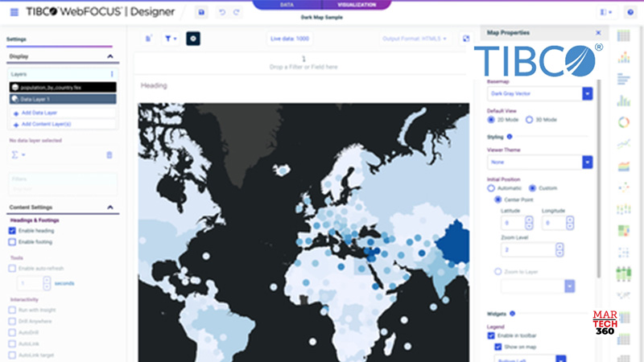
Task: Select the green box plot chart type
Action: pyautogui.click(x=623, y=274)
